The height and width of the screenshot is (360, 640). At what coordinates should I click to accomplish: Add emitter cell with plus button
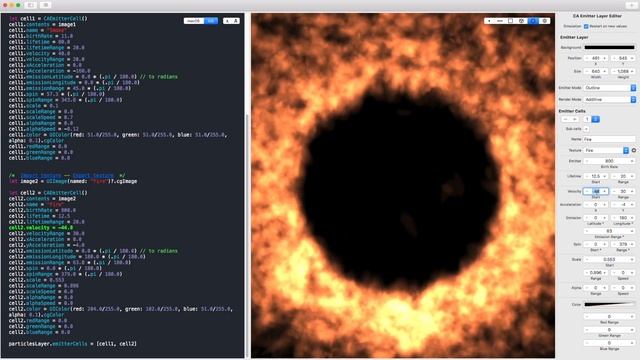click(575, 119)
